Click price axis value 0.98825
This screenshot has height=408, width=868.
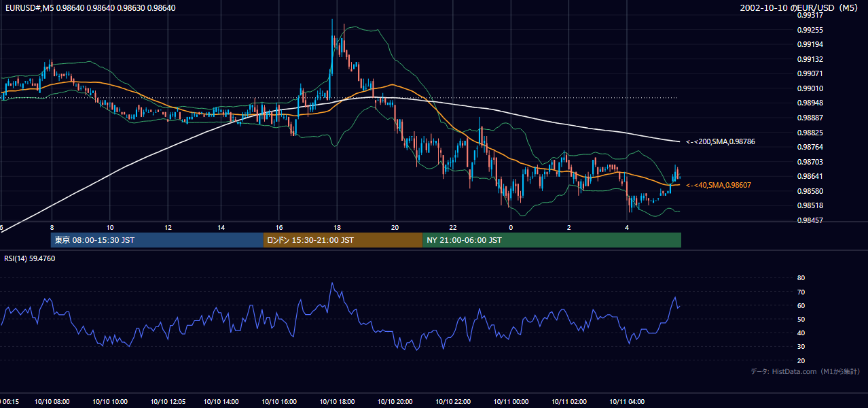coord(809,133)
